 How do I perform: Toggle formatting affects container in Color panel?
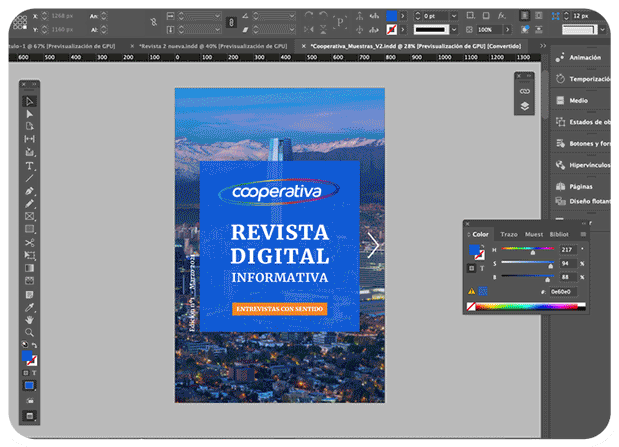[471, 268]
